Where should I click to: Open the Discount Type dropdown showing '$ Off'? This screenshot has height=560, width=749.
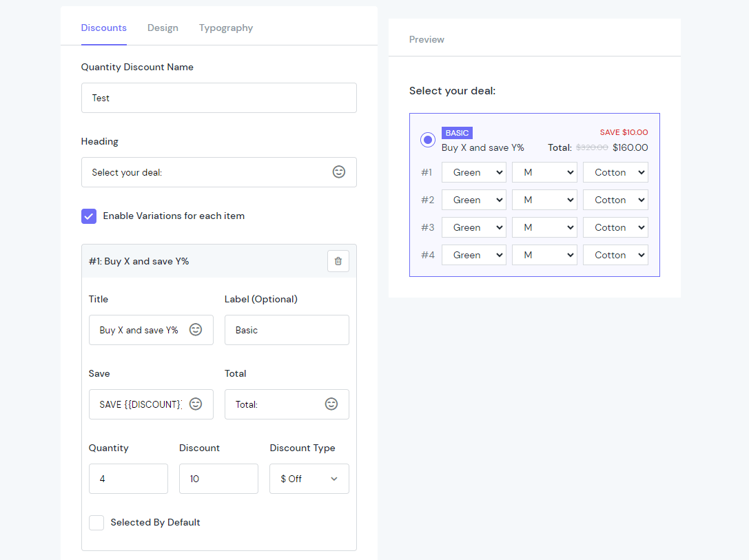309,479
